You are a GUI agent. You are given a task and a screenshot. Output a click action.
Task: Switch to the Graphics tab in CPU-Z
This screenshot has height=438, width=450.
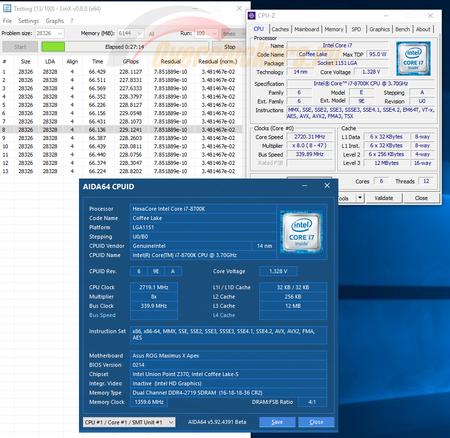[x=379, y=29]
